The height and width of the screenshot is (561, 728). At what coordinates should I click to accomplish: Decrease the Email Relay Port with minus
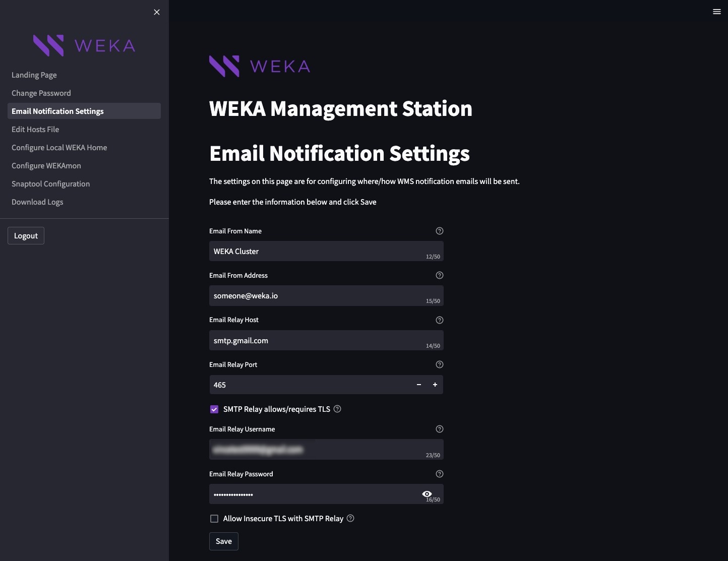419,385
